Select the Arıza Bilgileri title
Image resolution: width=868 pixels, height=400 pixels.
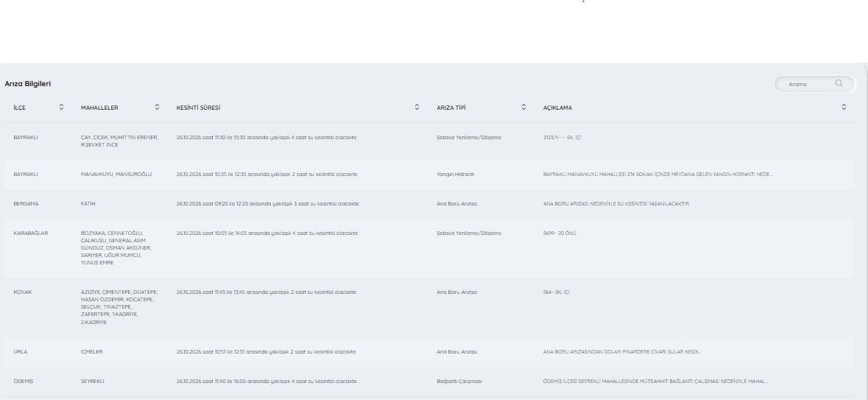(28, 84)
